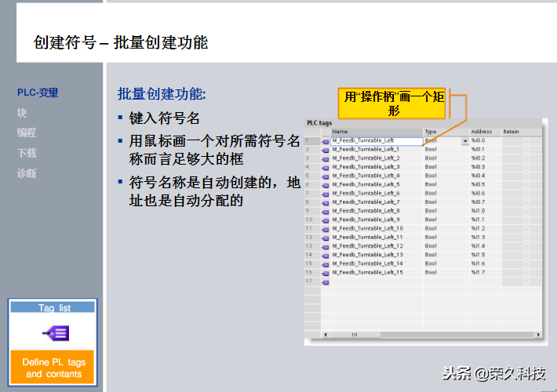Click the tag icon beside M_Feedb_Turntable_Left_8
The height and width of the screenshot is (392, 557).
coord(326,212)
